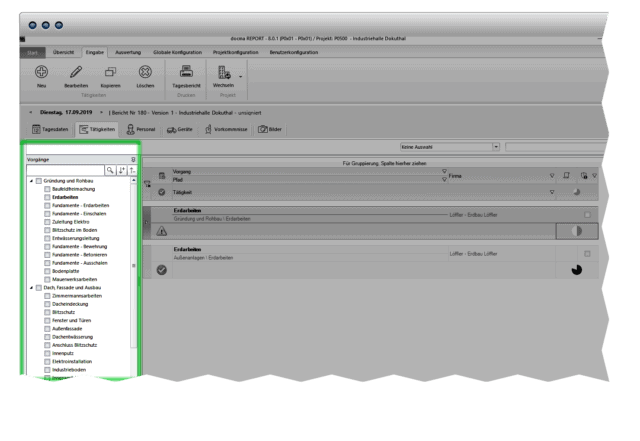Image resolution: width=640 pixels, height=441 pixels.
Task: Open the Projektkonfiguration tab
Action: coord(236,52)
